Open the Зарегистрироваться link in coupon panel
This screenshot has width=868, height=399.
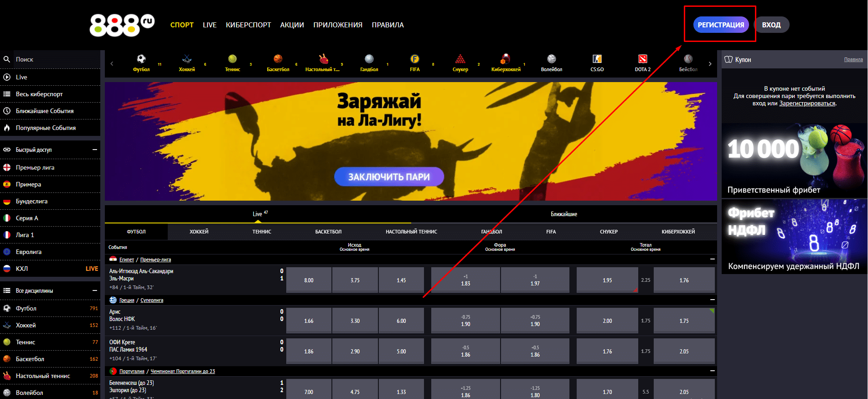[x=807, y=104]
